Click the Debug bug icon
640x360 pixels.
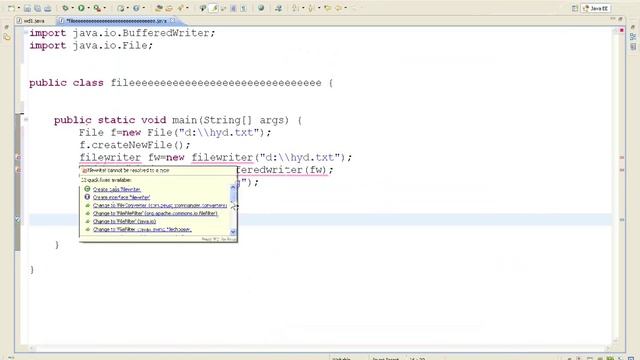click(x=65, y=8)
